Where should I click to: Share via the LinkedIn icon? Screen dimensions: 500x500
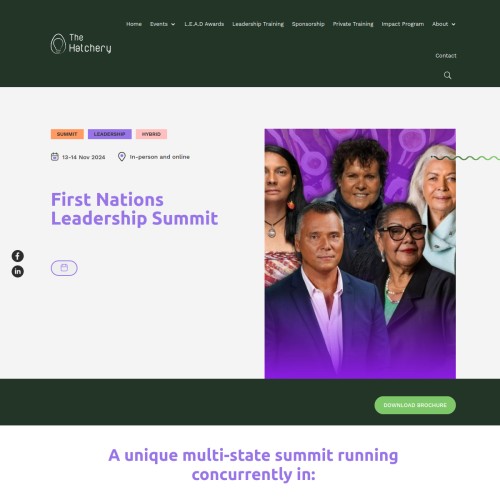18,271
